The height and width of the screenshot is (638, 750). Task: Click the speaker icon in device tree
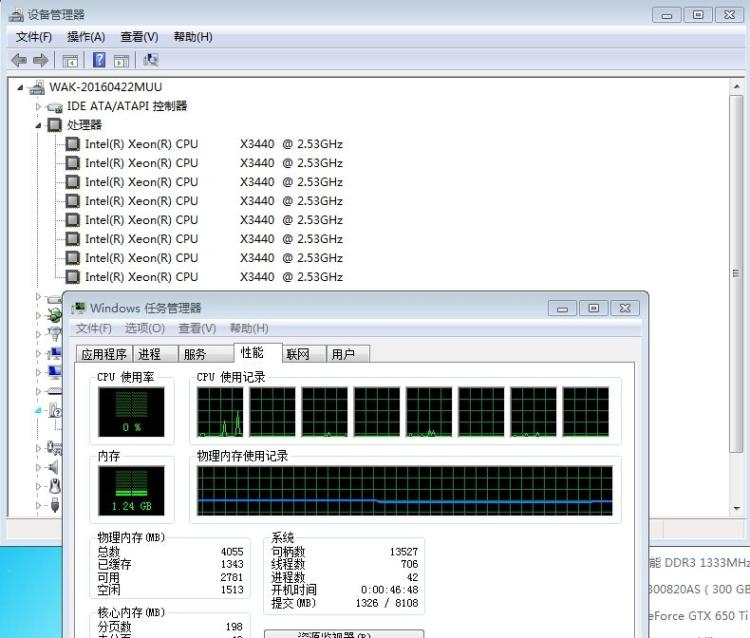click(54, 467)
